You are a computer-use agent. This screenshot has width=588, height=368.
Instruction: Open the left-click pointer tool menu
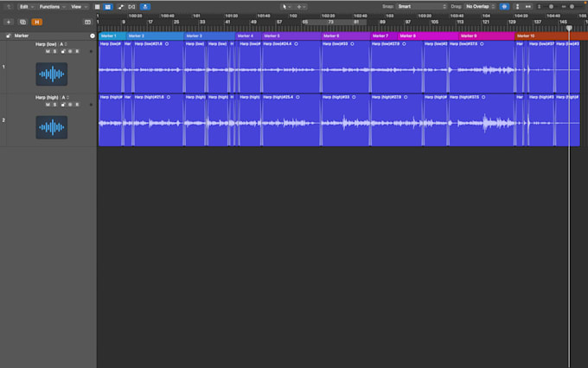coord(287,7)
